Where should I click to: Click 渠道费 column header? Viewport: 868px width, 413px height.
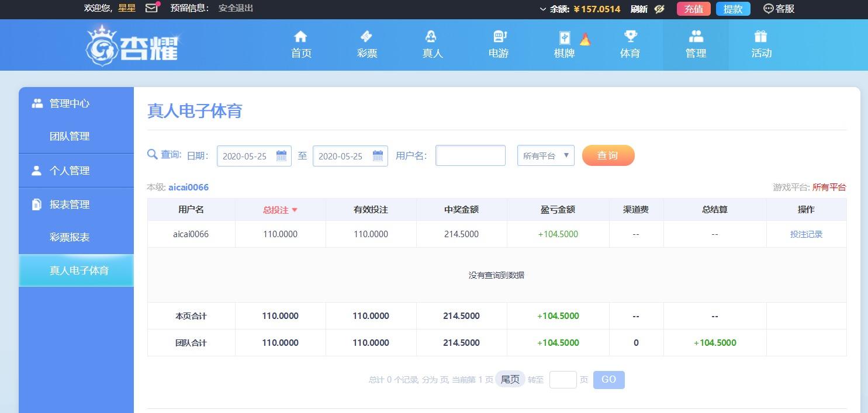636,210
